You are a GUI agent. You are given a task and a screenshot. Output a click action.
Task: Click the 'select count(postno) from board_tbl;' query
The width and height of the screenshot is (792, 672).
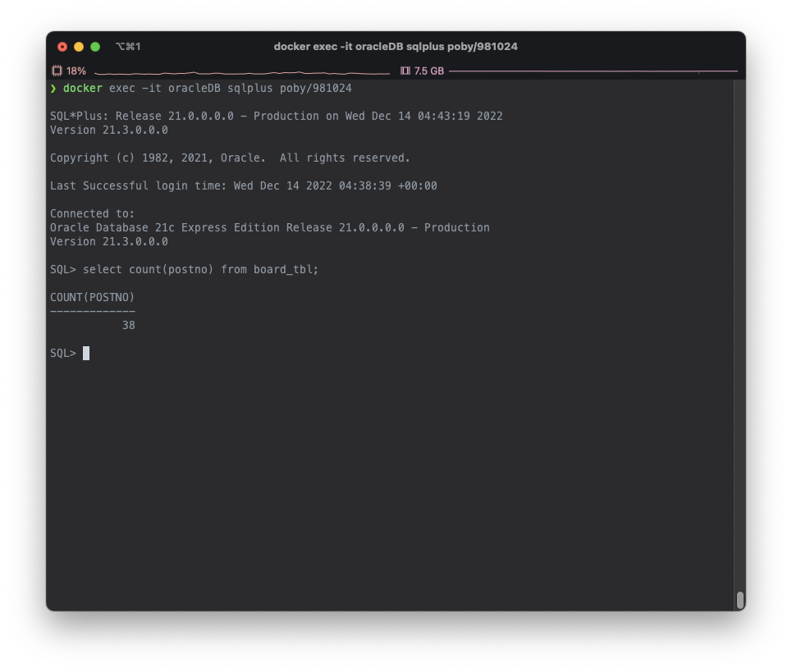tap(200, 270)
